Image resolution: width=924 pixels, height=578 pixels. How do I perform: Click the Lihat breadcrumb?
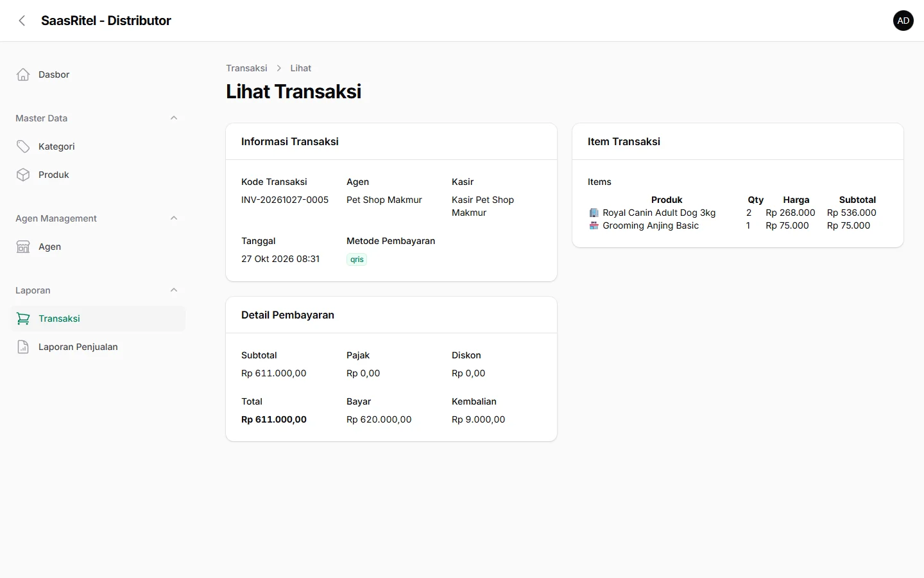pos(300,68)
